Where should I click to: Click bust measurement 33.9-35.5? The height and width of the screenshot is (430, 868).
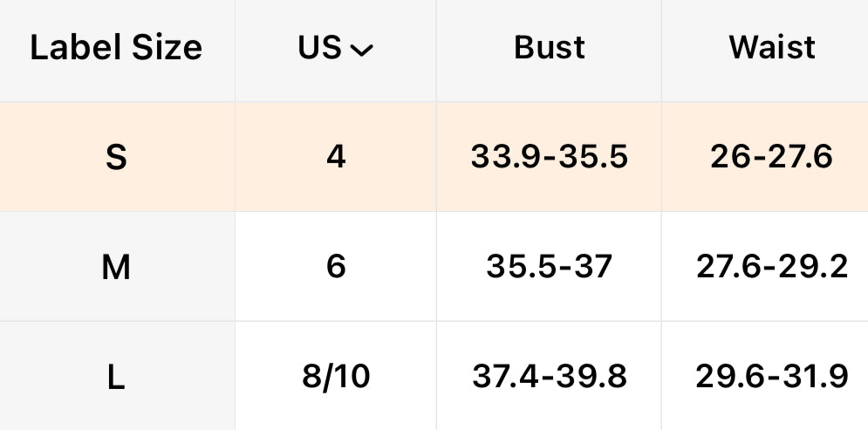[x=550, y=157]
